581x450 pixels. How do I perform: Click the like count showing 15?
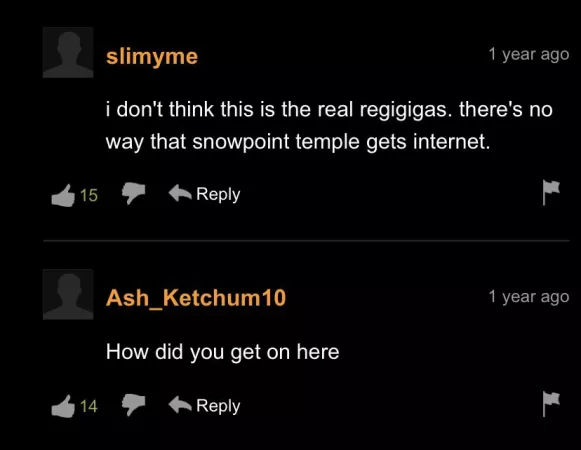(89, 195)
